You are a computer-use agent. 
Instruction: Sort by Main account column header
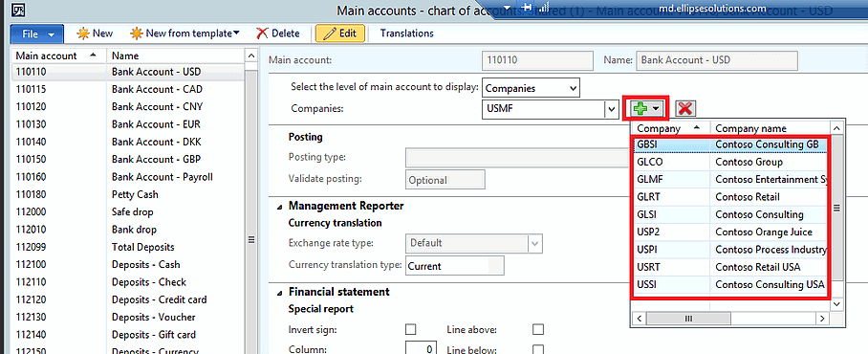click(58, 55)
